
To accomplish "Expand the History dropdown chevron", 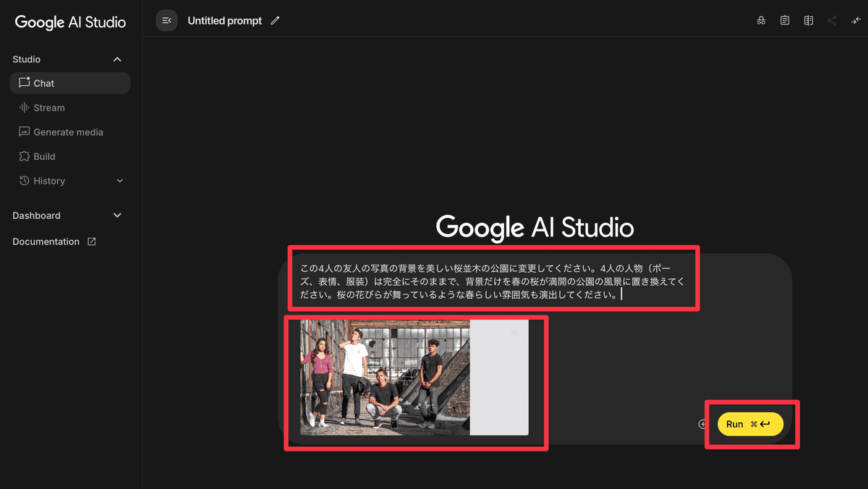I will pos(120,181).
